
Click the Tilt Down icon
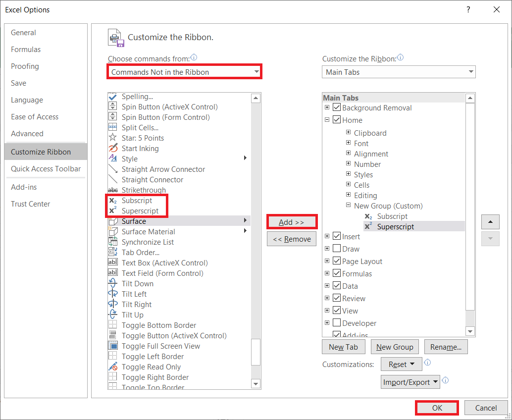click(113, 283)
